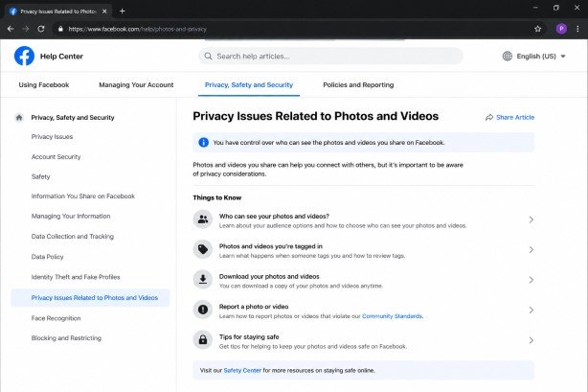The image size is (588, 392).
Task: Open the Policies and Reporting tab
Action: tap(358, 85)
